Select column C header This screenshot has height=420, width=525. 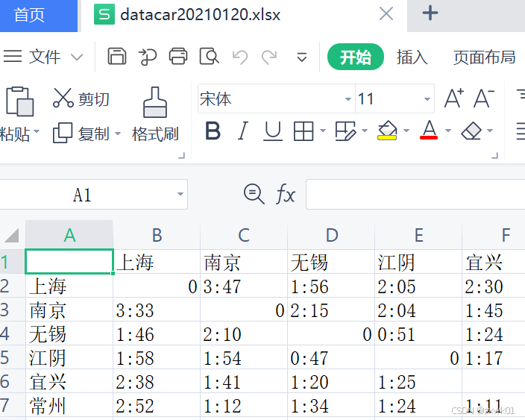244,235
